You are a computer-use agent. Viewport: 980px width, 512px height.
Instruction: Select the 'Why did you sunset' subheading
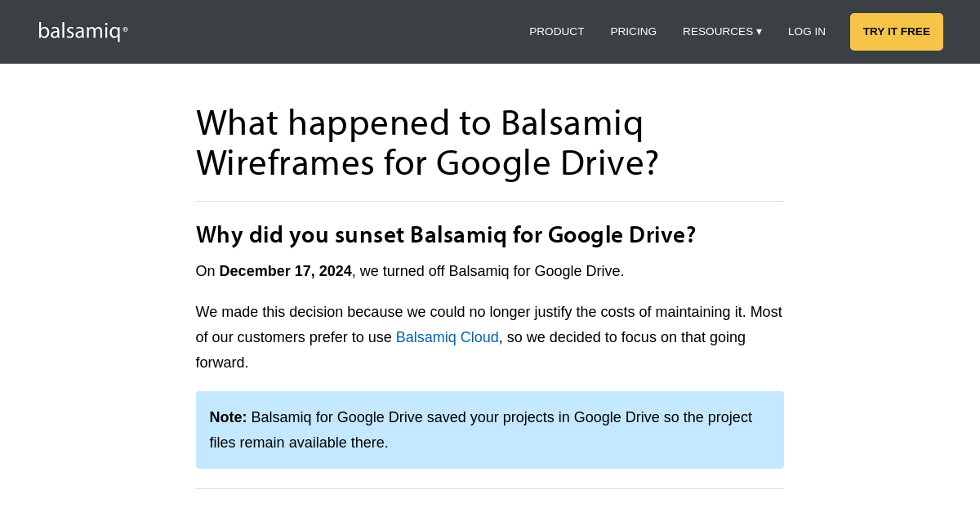(x=445, y=235)
